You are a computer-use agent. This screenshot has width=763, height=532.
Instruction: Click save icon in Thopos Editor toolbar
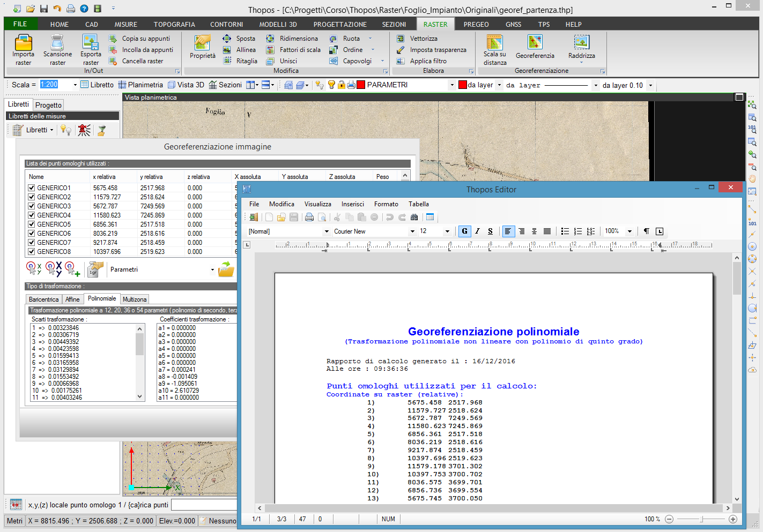[294, 217]
